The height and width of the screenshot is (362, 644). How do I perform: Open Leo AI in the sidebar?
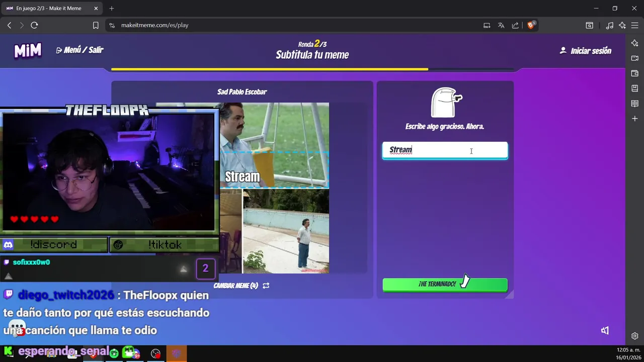[635, 43]
